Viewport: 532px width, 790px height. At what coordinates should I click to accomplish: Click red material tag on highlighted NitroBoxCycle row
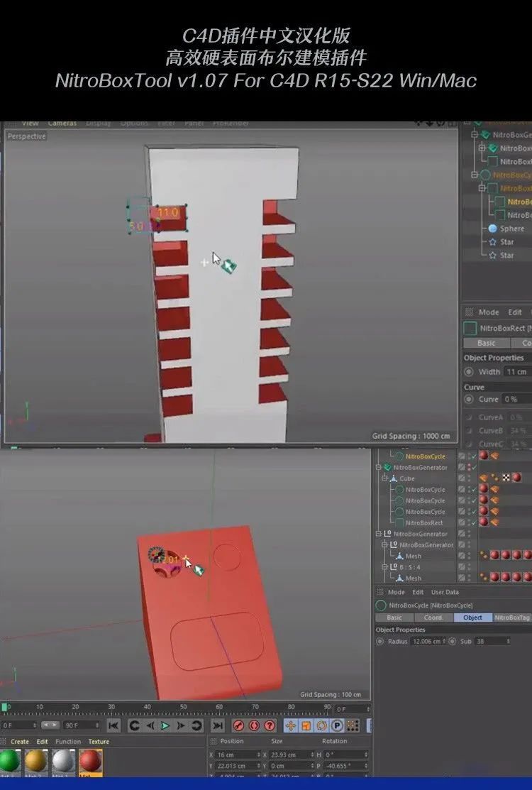tap(484, 456)
